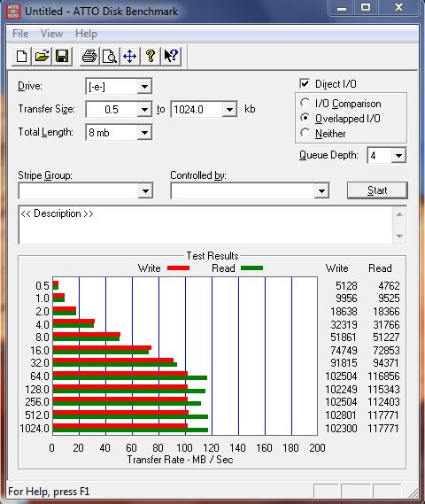Image resolution: width=425 pixels, height=504 pixels.
Task: Click the Start button to run benchmark
Action: [377, 190]
